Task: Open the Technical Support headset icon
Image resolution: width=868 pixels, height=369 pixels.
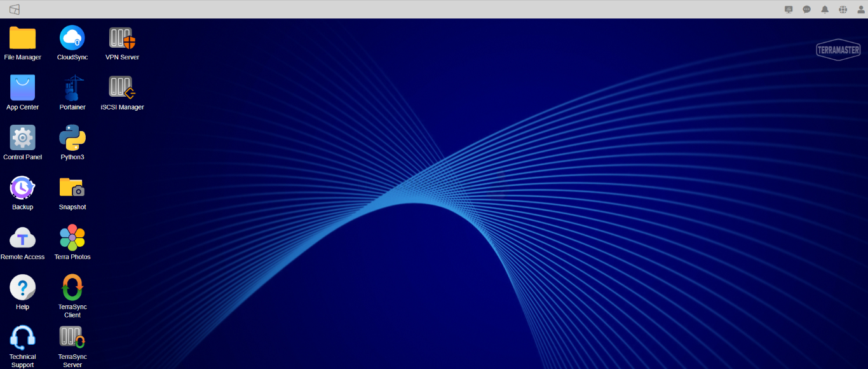Action: pos(22,337)
